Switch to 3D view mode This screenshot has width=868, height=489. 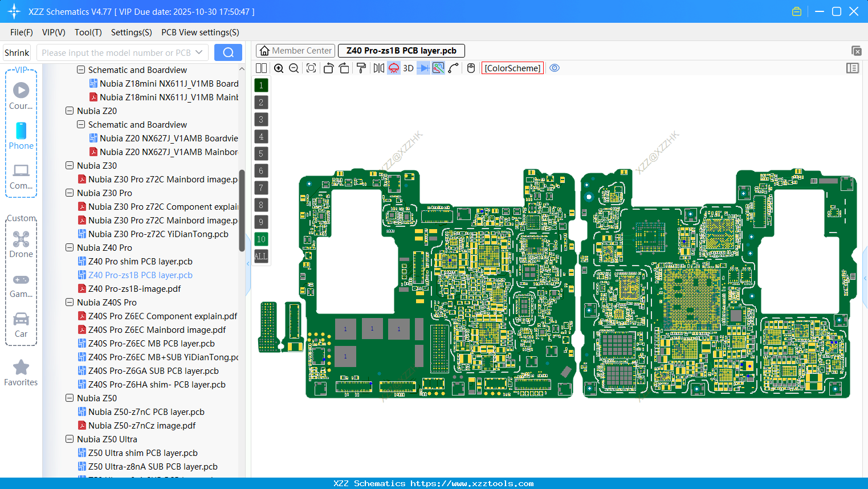coord(407,68)
